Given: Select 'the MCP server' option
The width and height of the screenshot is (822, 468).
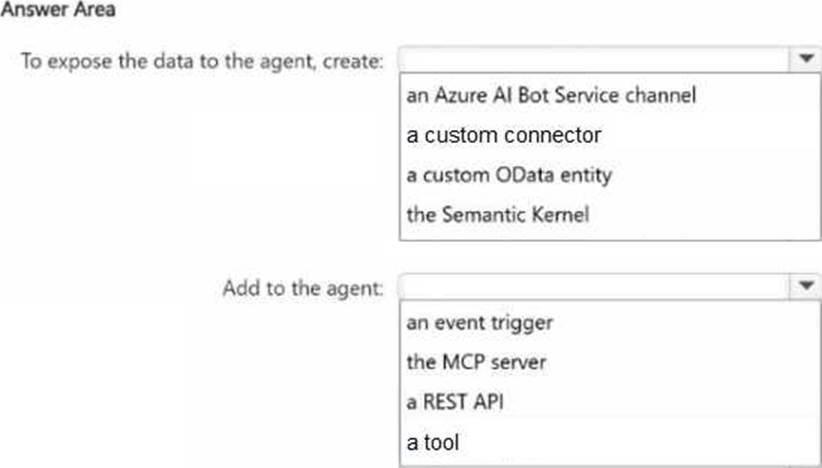Looking at the screenshot, I should coord(476,362).
